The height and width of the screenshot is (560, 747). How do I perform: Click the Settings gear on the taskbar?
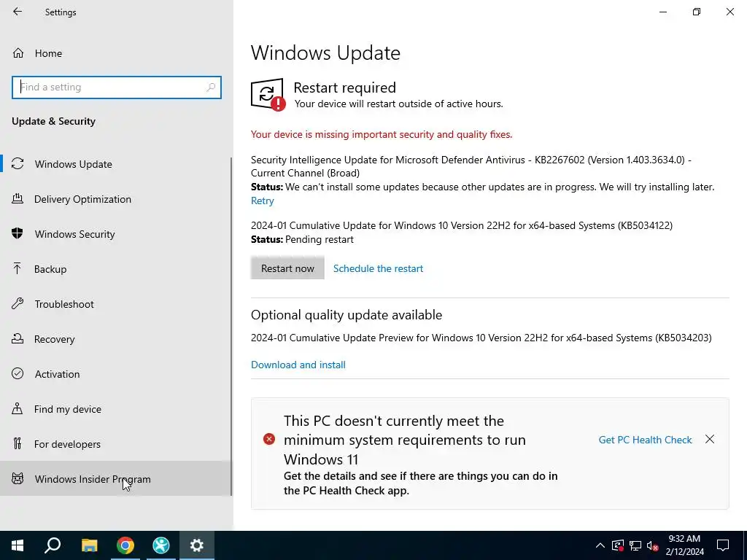click(197, 545)
